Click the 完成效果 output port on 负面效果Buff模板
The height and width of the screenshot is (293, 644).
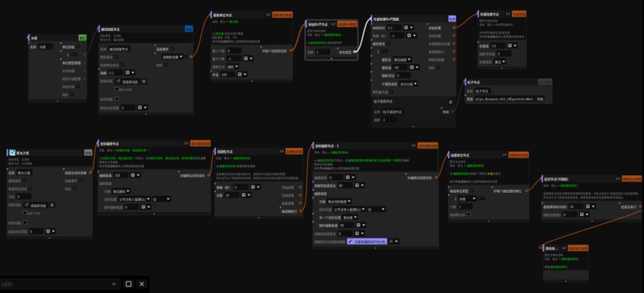[x=454, y=36]
